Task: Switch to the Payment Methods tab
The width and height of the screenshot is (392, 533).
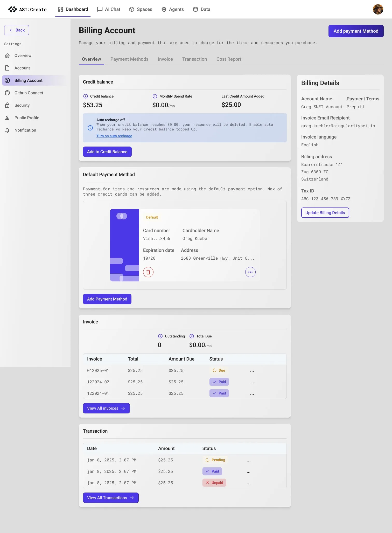Action: pyautogui.click(x=129, y=59)
